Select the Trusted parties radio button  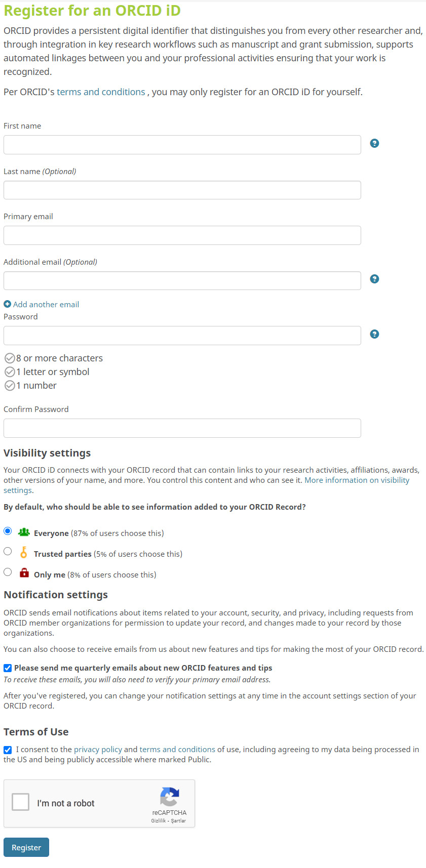point(8,551)
